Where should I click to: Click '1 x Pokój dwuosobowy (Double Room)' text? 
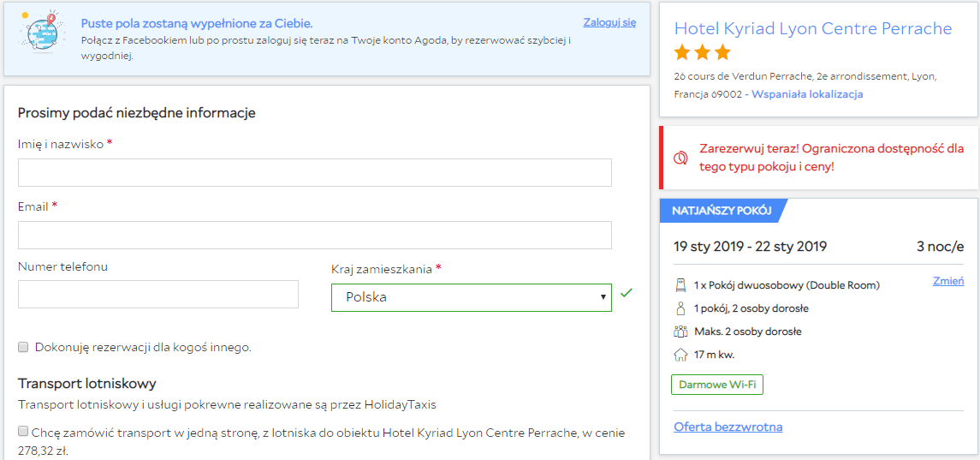[787, 285]
